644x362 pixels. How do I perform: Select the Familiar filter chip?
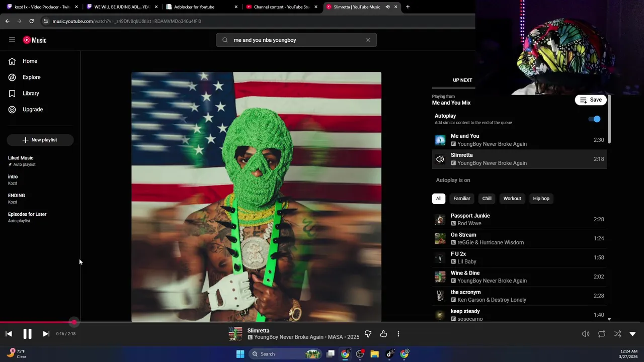pyautogui.click(x=462, y=199)
